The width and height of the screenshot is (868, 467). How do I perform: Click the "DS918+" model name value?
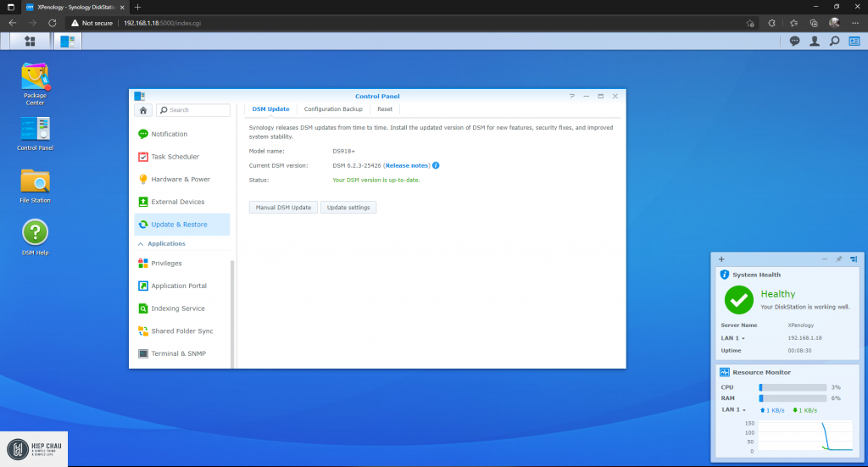[x=344, y=151]
